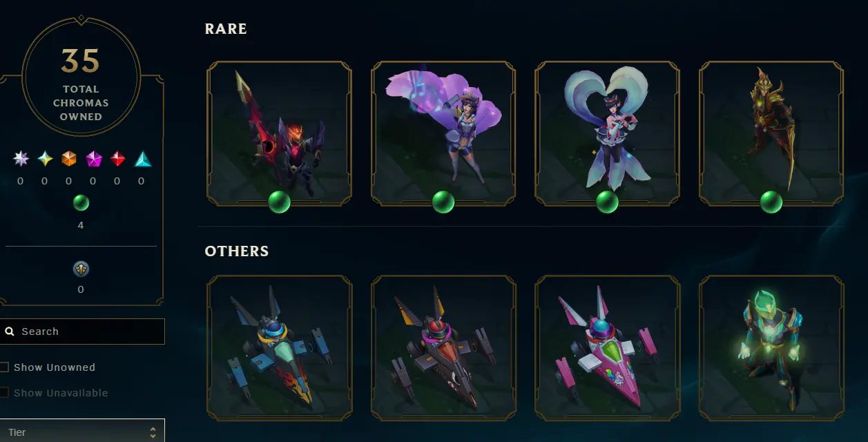The image size is (868, 442).
Task: Select the heart-tailed Ahri chroma thumbnail
Action: click(x=608, y=133)
